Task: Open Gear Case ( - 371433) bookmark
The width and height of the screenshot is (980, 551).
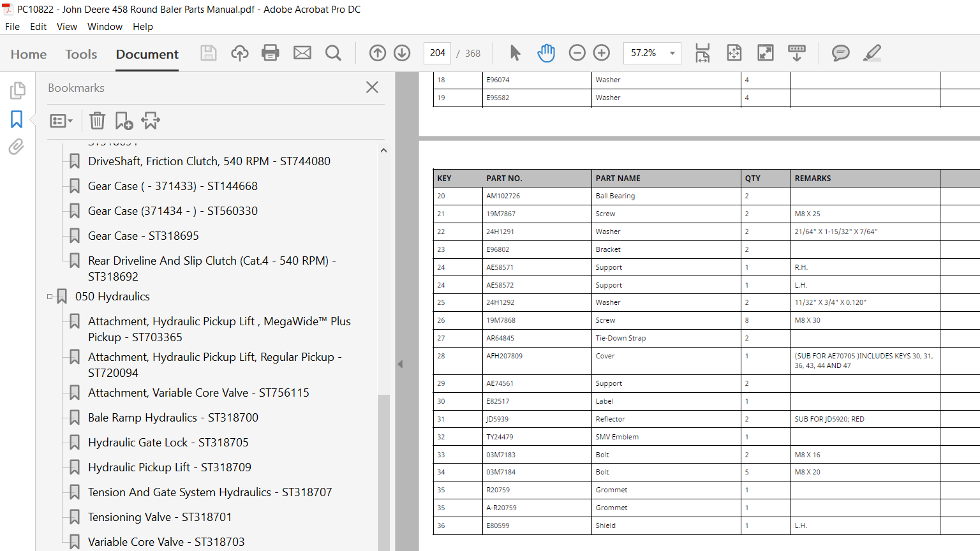Action: point(173,186)
